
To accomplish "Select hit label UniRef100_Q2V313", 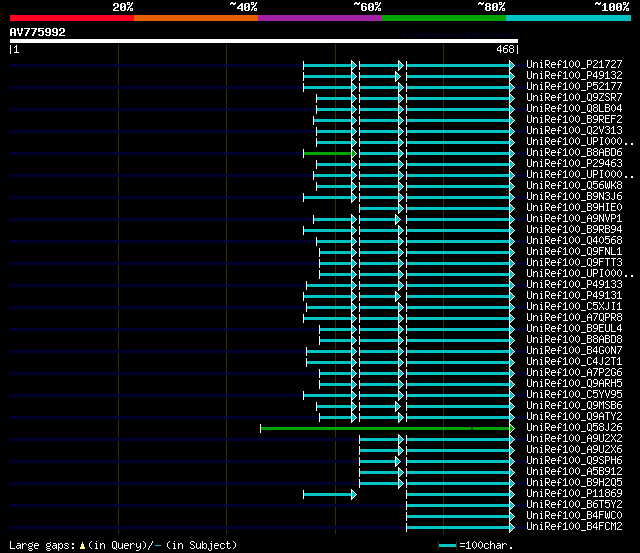I will (574, 131).
